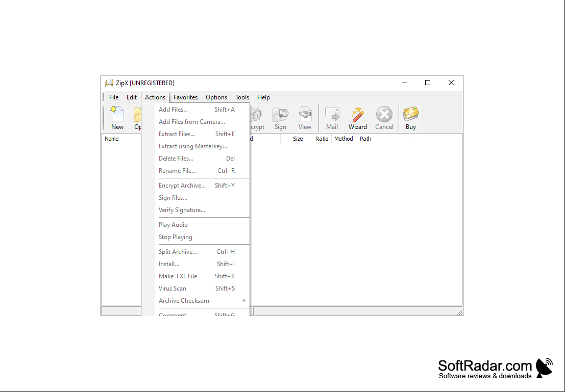Click the ZipX application icon in title bar

[109, 83]
